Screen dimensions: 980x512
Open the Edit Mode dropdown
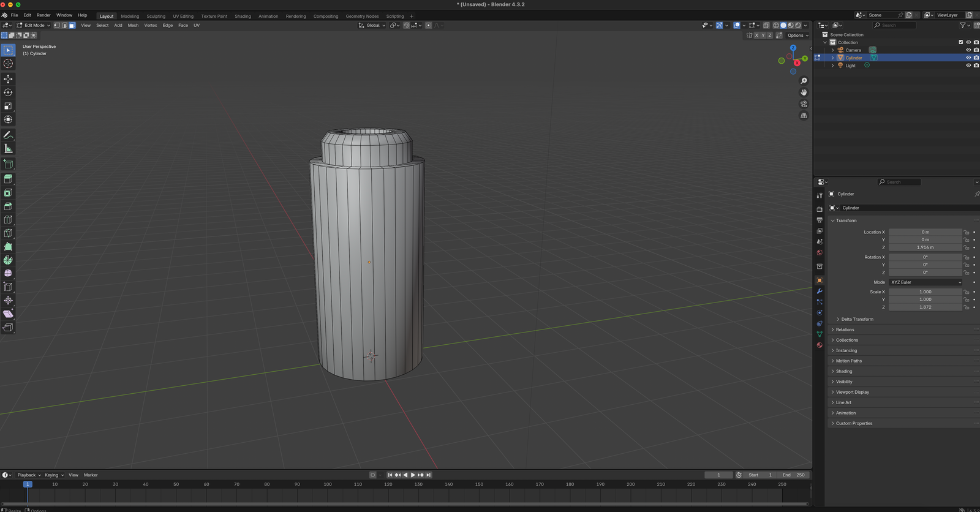coord(34,25)
